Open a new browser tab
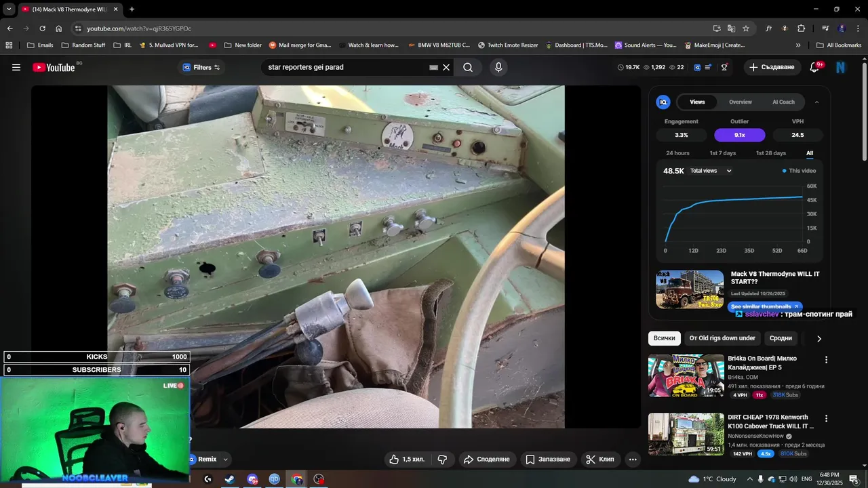 click(x=132, y=9)
